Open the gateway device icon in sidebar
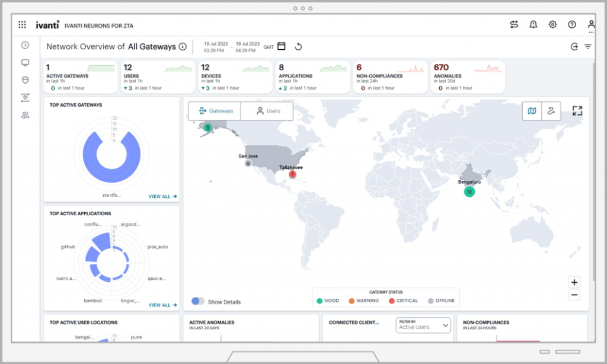The height and width of the screenshot is (364, 607). (25, 98)
